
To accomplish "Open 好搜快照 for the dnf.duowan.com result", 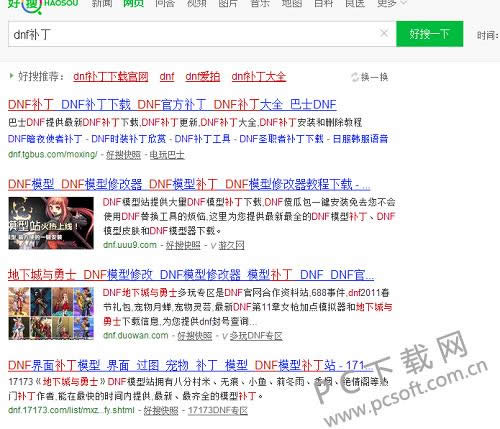I will click(194, 336).
